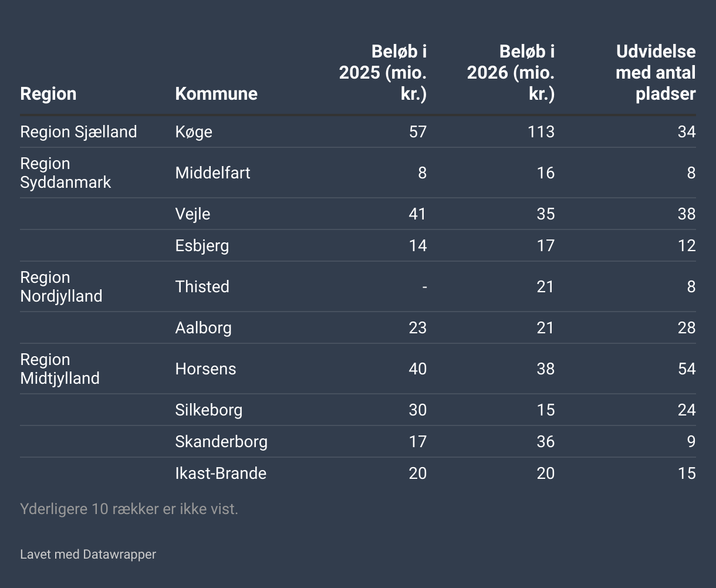
Task: Select the Køge municipality cell
Action: (x=194, y=132)
